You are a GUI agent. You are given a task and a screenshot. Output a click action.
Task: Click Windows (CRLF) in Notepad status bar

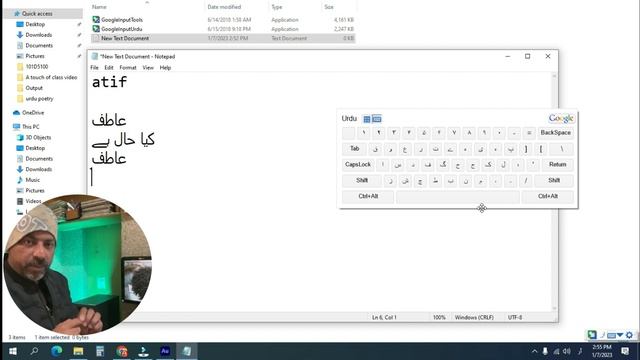click(474, 317)
